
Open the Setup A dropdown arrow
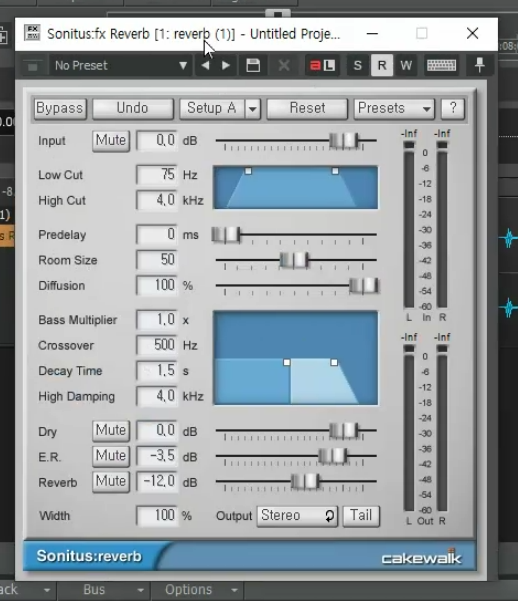tap(253, 109)
